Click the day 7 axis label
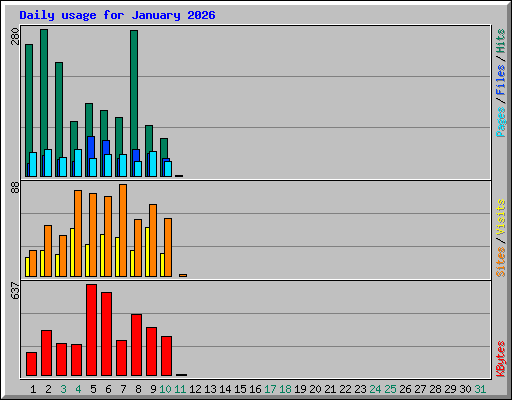The image size is (512, 400). pyautogui.click(x=123, y=389)
